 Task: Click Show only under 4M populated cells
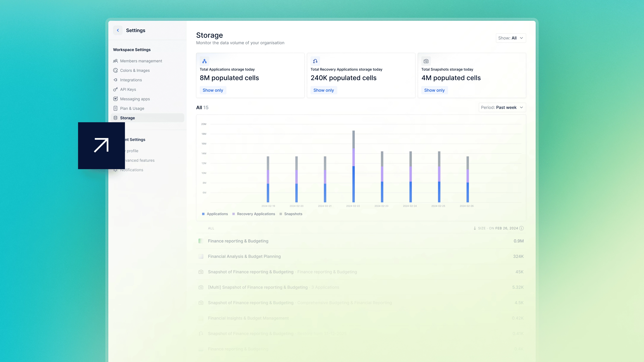(434, 90)
